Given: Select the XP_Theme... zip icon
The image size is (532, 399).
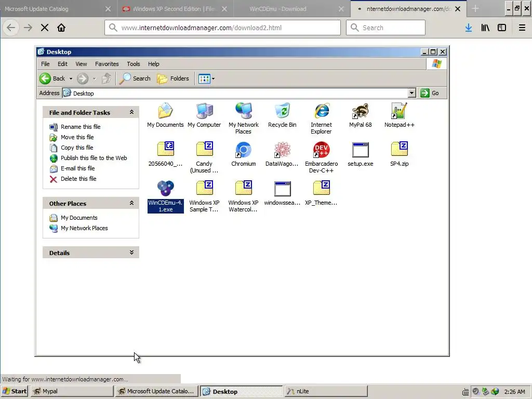Looking at the screenshot, I should (321, 188).
